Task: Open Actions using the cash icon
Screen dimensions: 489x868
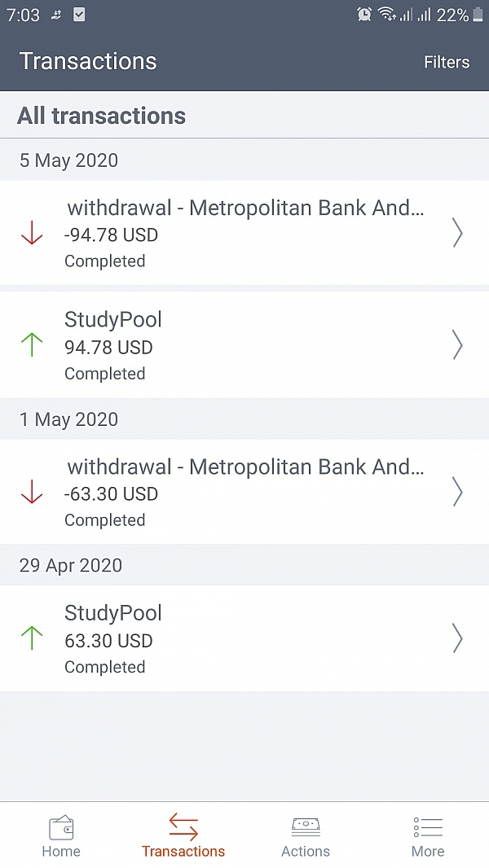Action: (x=306, y=826)
